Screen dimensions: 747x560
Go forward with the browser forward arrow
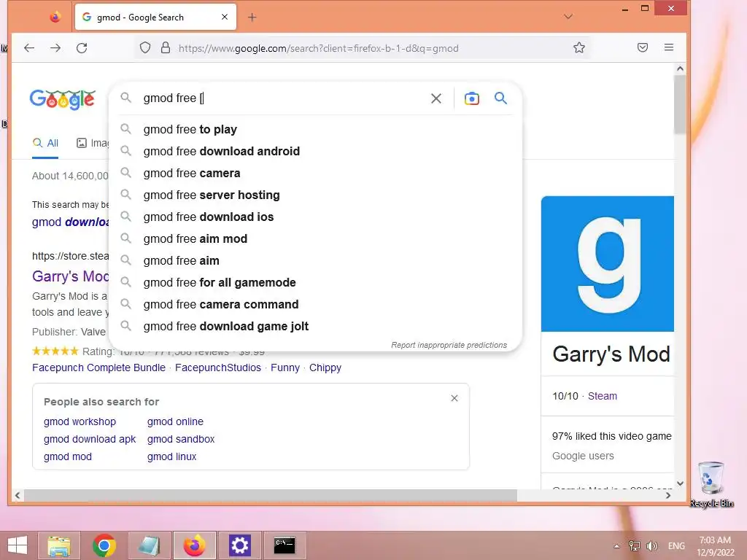(55, 47)
